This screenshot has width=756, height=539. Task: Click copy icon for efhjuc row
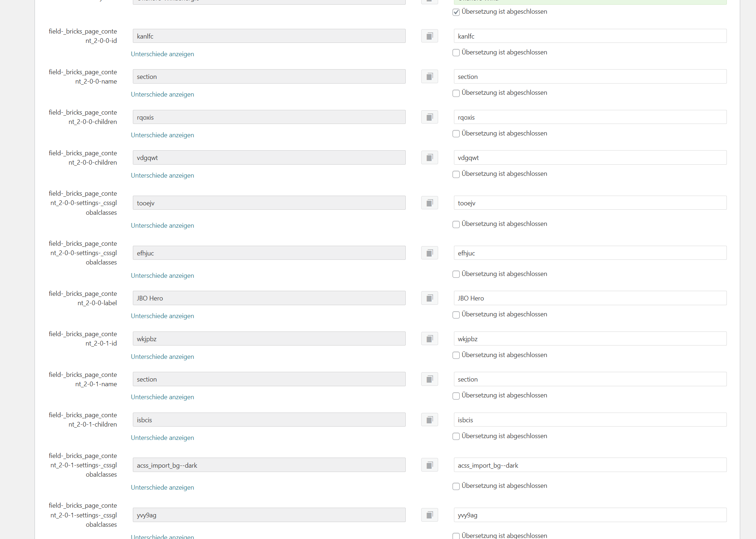pos(429,253)
